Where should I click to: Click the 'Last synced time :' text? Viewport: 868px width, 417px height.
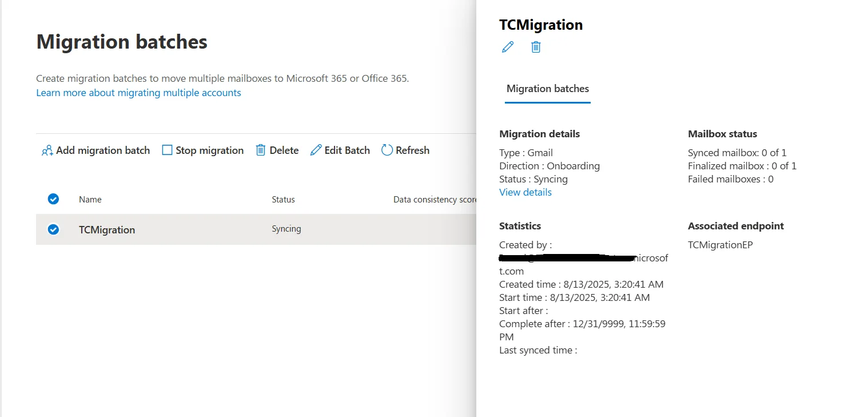coord(538,350)
